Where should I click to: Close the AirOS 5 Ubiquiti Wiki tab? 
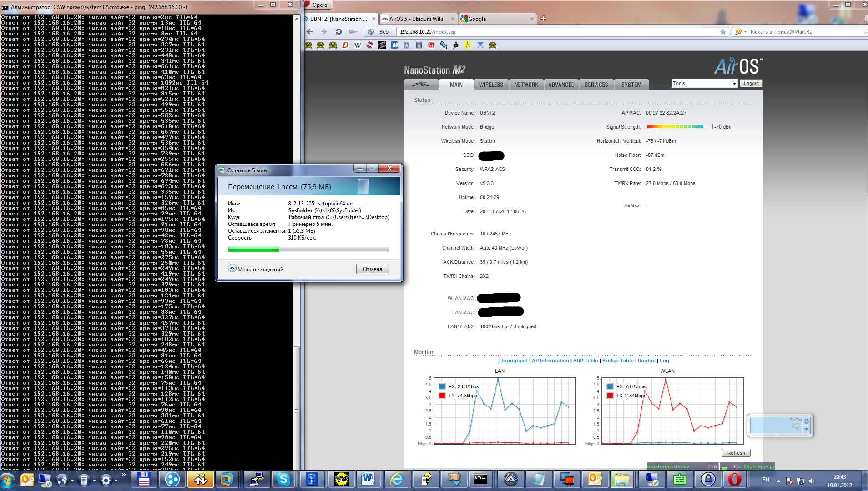click(453, 19)
